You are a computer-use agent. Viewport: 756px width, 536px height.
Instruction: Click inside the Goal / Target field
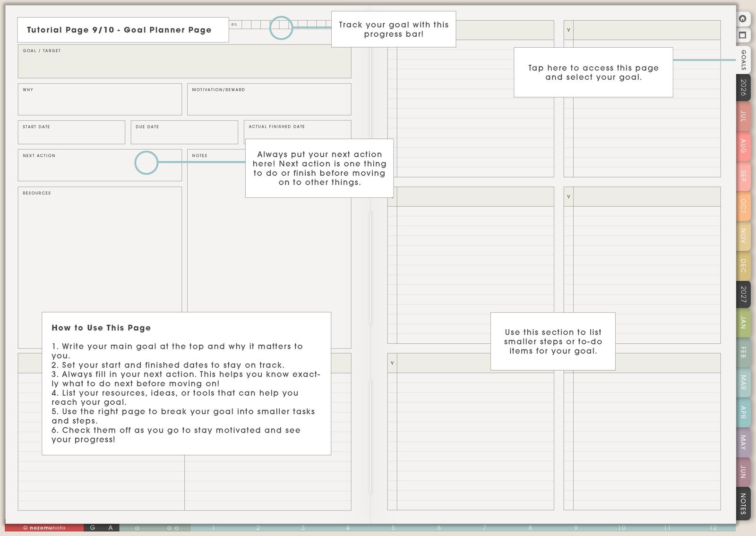click(x=184, y=61)
